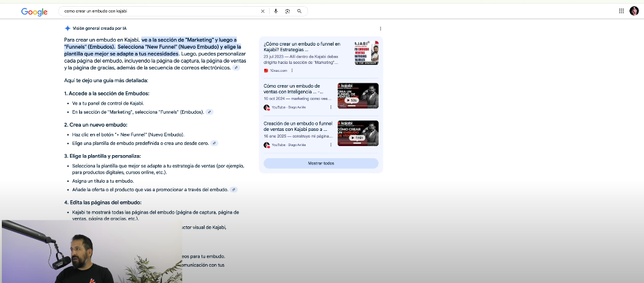
Task: Open more options for the 10xac.com source
Action: tap(292, 71)
